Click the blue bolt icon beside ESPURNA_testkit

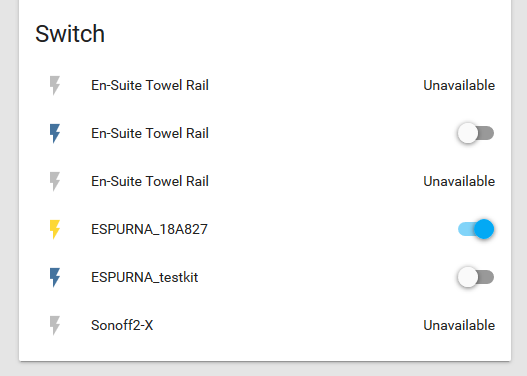click(55, 278)
